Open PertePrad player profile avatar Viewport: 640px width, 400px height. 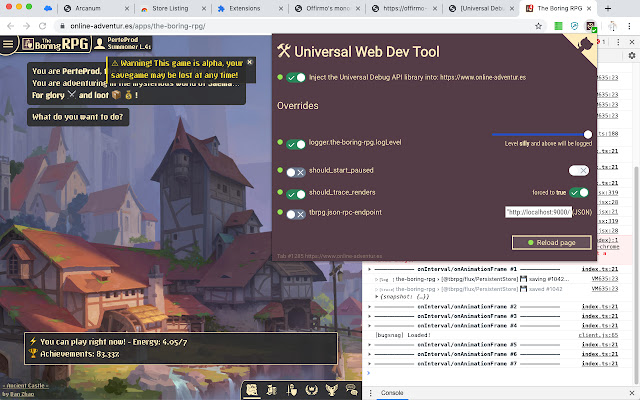coord(100,44)
